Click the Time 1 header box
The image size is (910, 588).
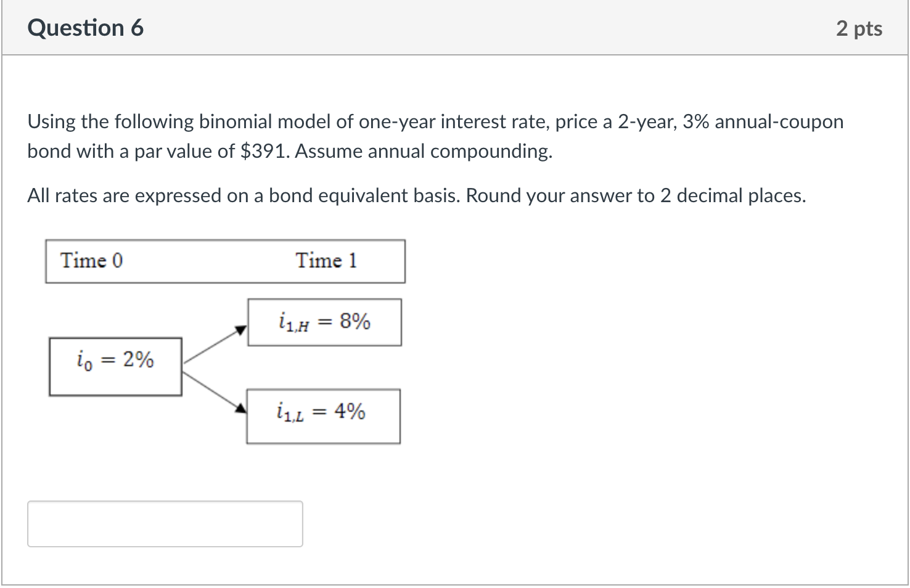click(327, 261)
